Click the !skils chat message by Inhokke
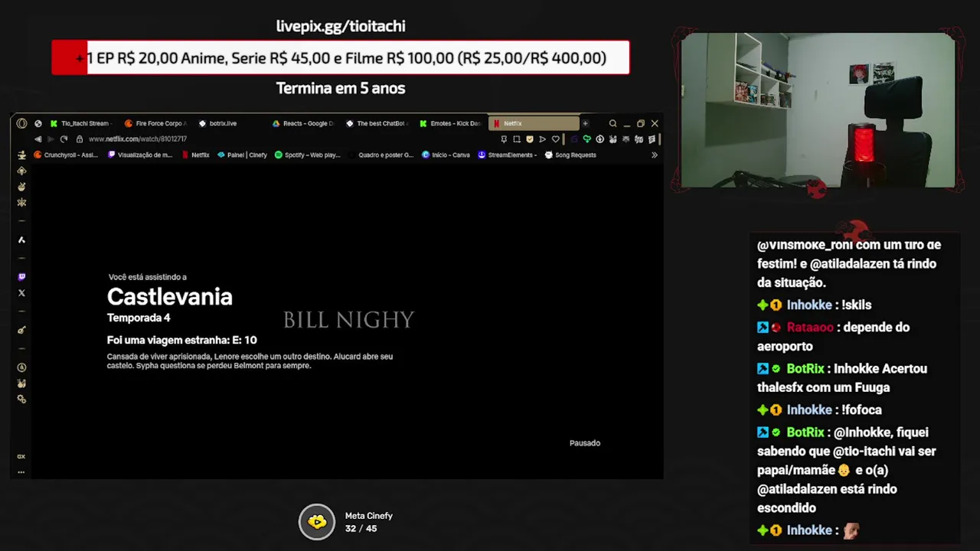The height and width of the screenshot is (551, 980). [x=857, y=305]
